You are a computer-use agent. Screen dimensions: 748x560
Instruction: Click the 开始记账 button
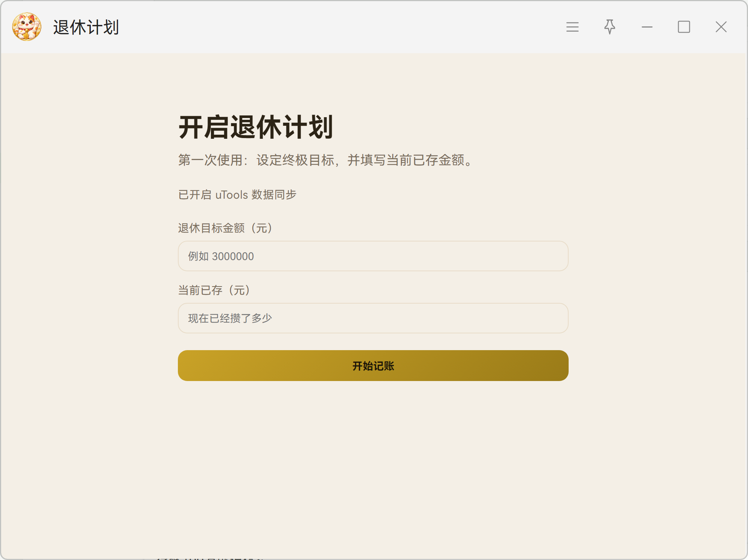point(373,365)
